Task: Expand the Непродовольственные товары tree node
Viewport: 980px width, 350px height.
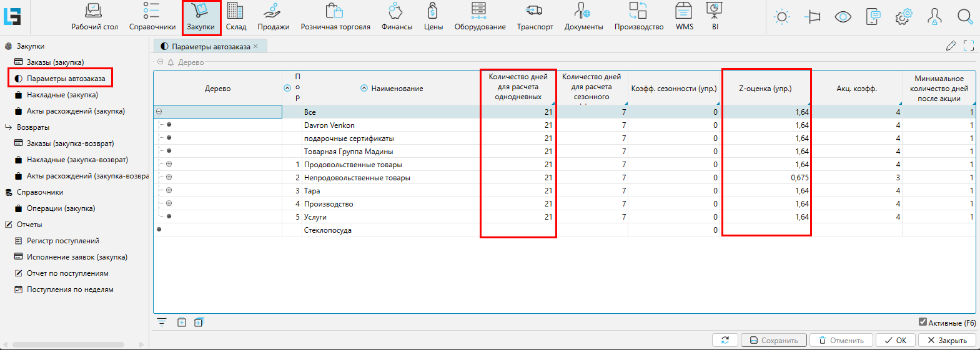Action: (x=169, y=177)
